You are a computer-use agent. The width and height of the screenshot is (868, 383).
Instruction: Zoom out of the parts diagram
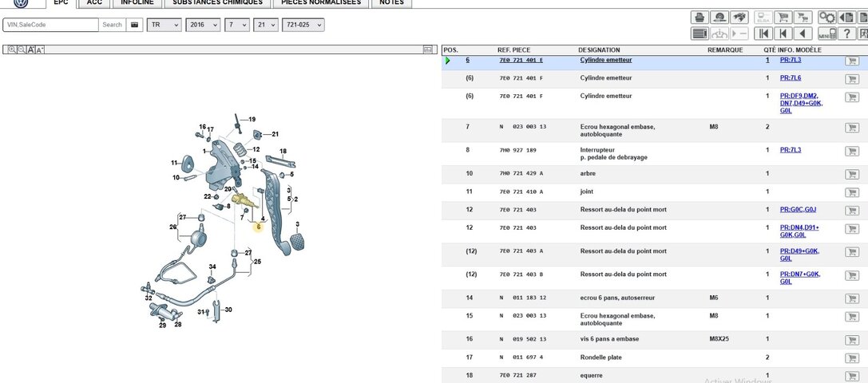tap(21, 49)
